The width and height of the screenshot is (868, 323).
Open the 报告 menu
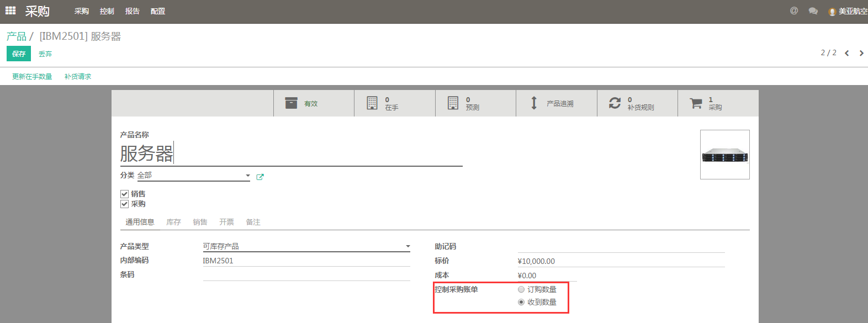point(133,11)
